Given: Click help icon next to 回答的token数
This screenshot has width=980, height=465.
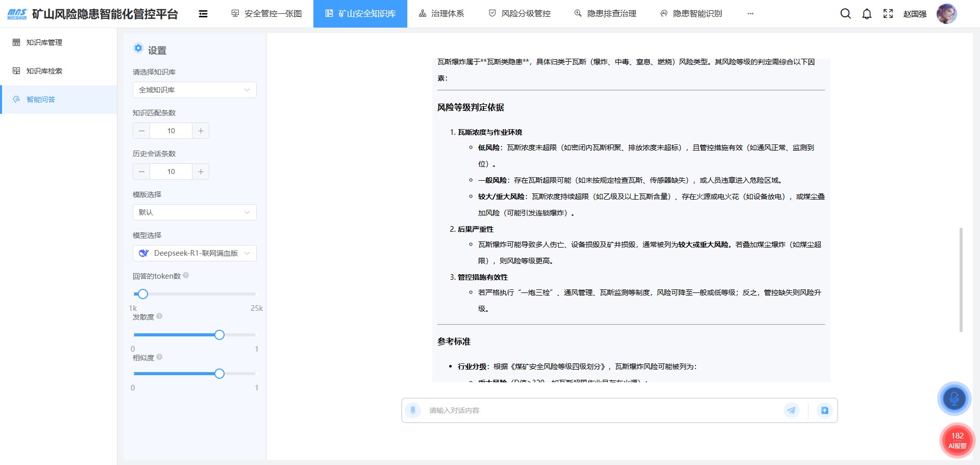Looking at the screenshot, I should pyautogui.click(x=186, y=276).
